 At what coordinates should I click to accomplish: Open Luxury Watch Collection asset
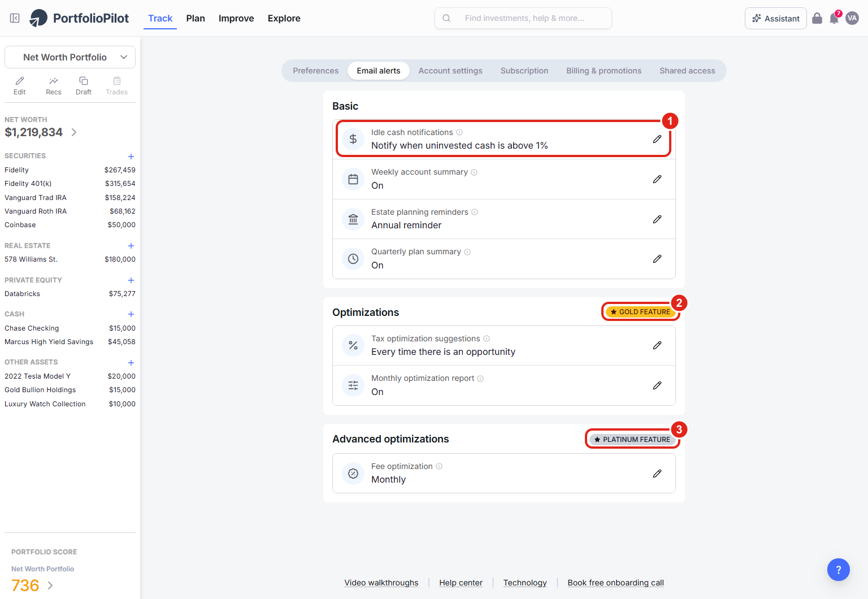[70, 404]
